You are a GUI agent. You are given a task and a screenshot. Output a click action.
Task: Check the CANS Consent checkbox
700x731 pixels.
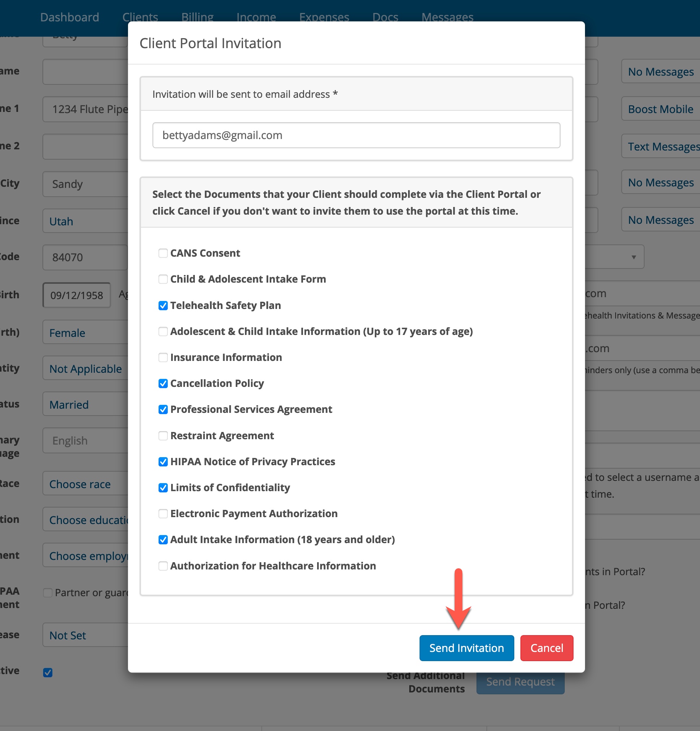click(163, 253)
